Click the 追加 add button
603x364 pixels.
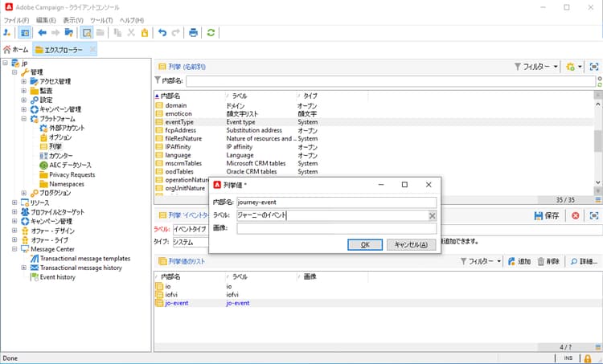tap(519, 261)
